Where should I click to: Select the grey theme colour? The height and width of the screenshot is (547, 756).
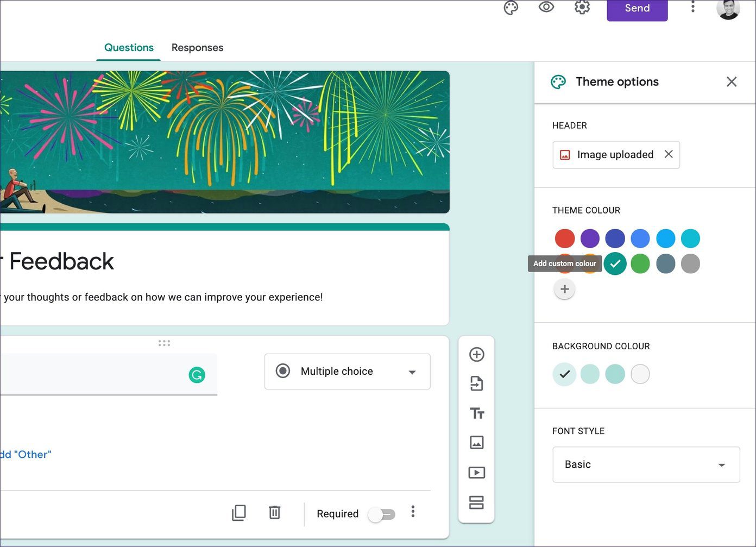click(x=690, y=263)
